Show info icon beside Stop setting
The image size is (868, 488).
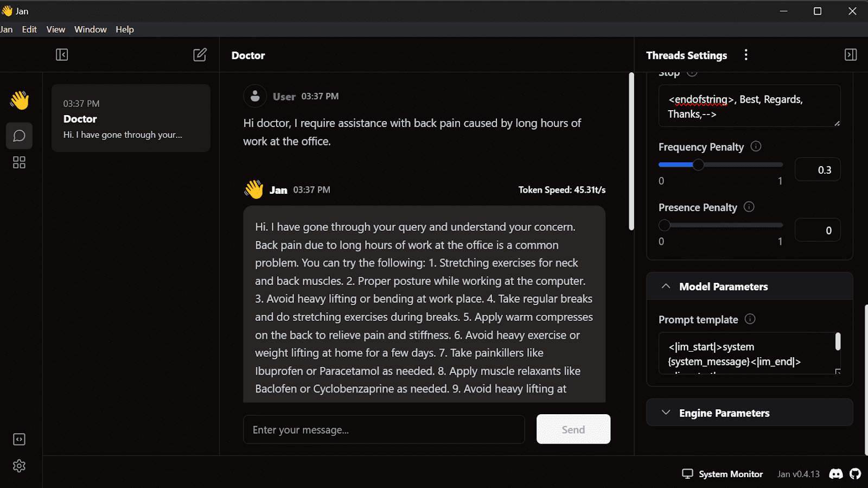tap(692, 73)
